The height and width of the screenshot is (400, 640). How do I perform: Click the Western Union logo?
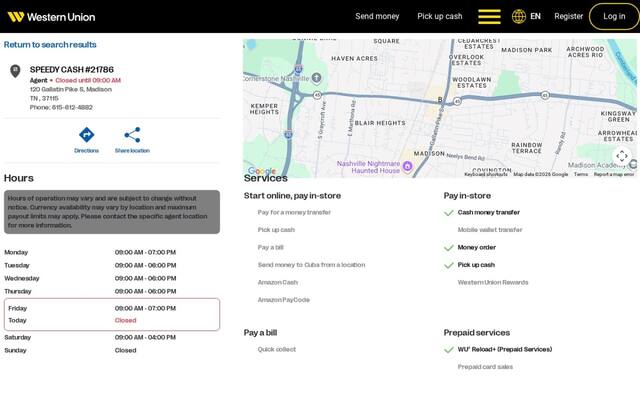coord(51,17)
